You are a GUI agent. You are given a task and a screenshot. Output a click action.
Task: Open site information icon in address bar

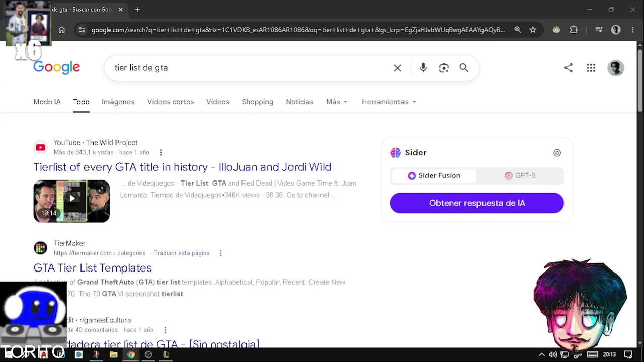click(x=82, y=30)
